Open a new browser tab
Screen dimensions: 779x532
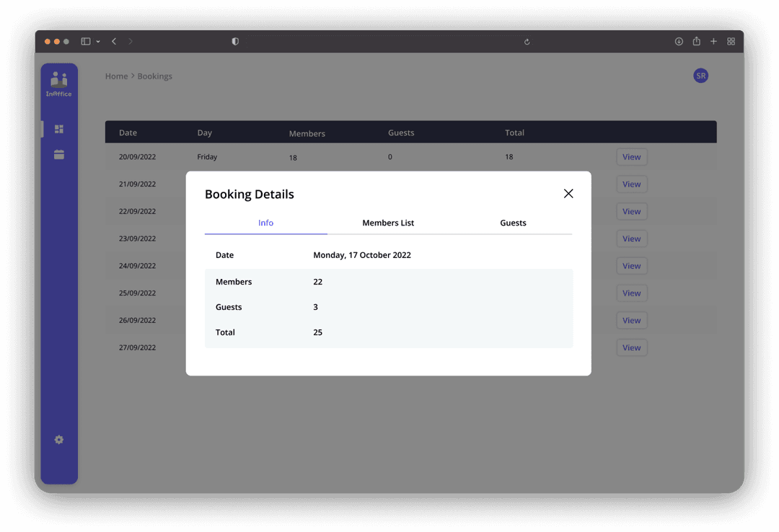pos(713,42)
